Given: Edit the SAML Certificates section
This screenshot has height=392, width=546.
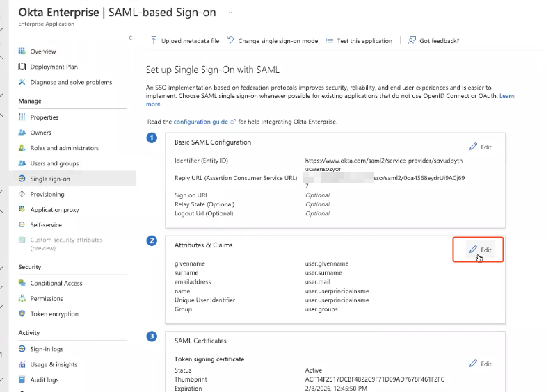Looking at the screenshot, I should pos(480,364).
